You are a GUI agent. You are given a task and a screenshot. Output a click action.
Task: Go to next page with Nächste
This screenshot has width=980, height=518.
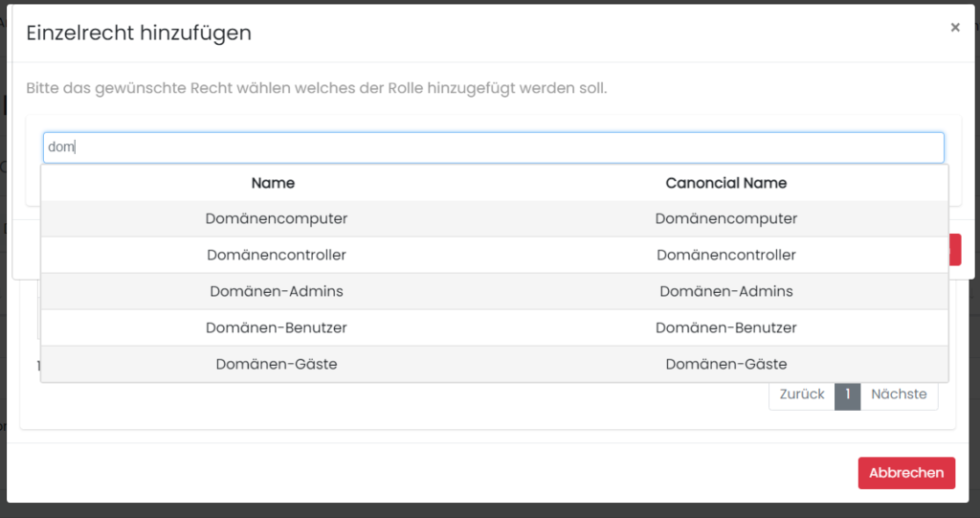tap(899, 394)
